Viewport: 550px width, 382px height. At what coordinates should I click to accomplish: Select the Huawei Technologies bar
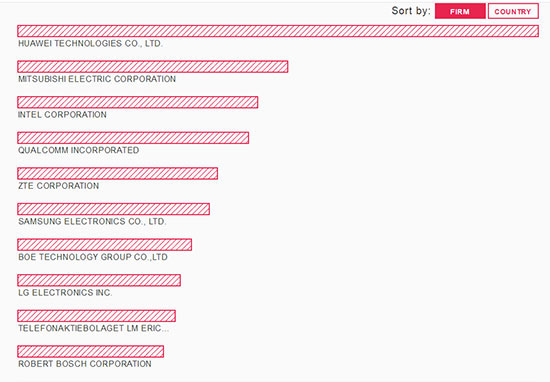(x=278, y=31)
